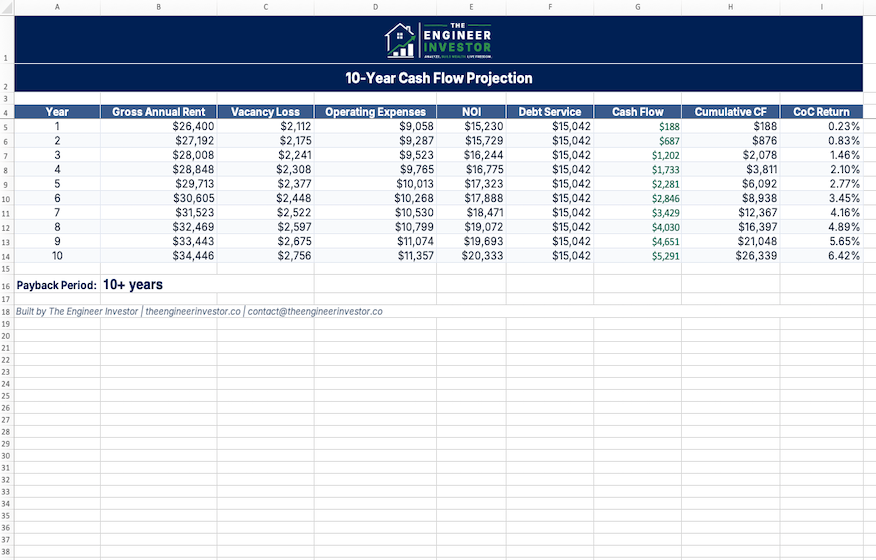Click vacancy loss value $2,597
876x560 pixels.
pyautogui.click(x=294, y=227)
